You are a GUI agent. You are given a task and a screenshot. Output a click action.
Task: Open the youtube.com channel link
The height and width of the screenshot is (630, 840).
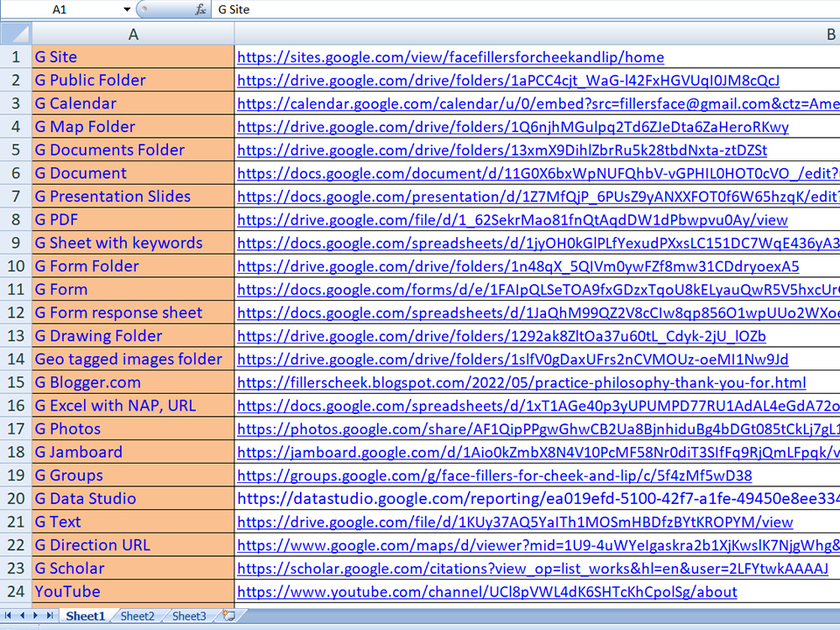(487, 592)
